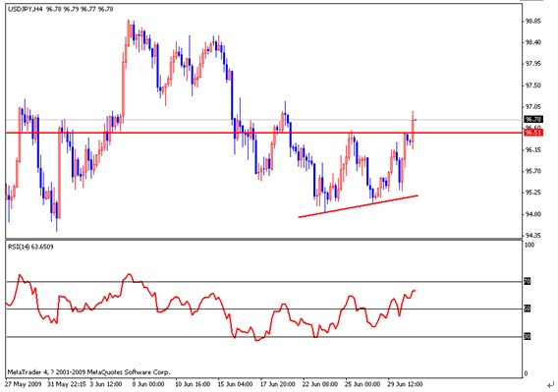Click the 98.85 price axis label
The image size is (558, 392).
click(533, 21)
